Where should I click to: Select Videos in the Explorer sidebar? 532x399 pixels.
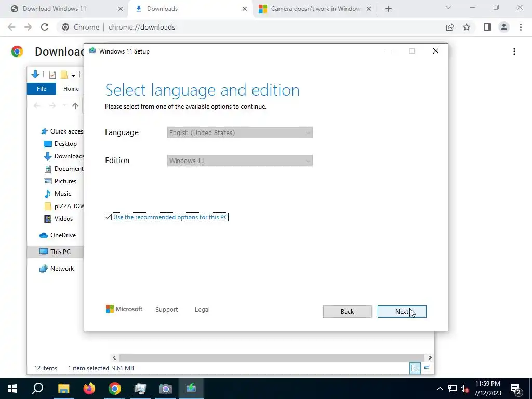point(58,219)
